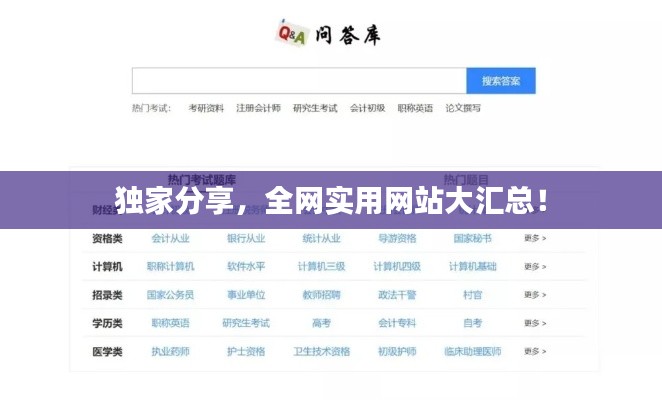
Task: Choose the 国家公务员 link
Action: [x=170, y=295]
